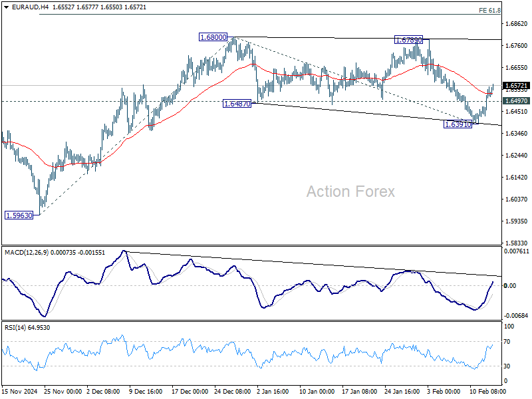Click the 1.68620 price axis value
Screen dimensions: 532x399
[x=517, y=24]
